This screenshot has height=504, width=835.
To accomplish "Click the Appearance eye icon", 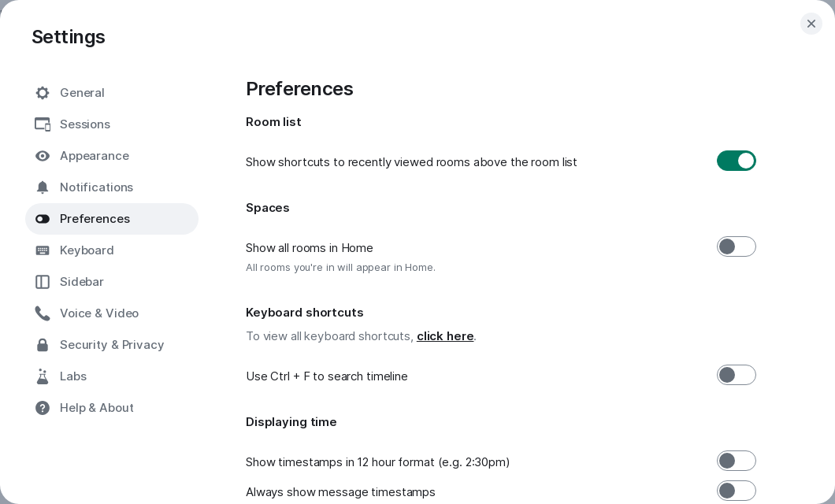I will (43, 156).
